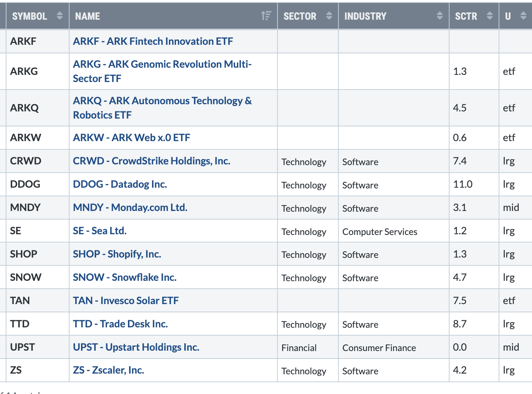Sort by SCTR using its arrow icon
This screenshot has width=532, height=394.
coord(490,16)
